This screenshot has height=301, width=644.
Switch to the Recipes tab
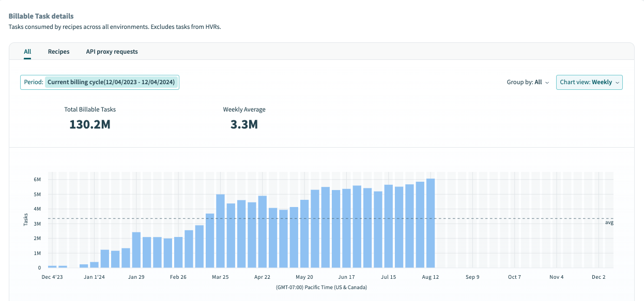pyautogui.click(x=58, y=52)
